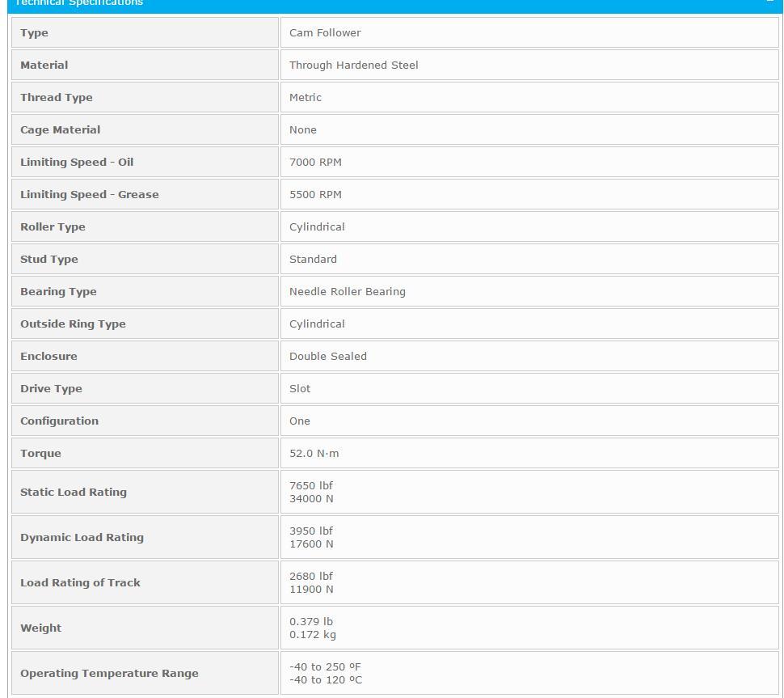This screenshot has height=698, width=784.
Task: Select the 'Material' row label
Action: (x=44, y=65)
